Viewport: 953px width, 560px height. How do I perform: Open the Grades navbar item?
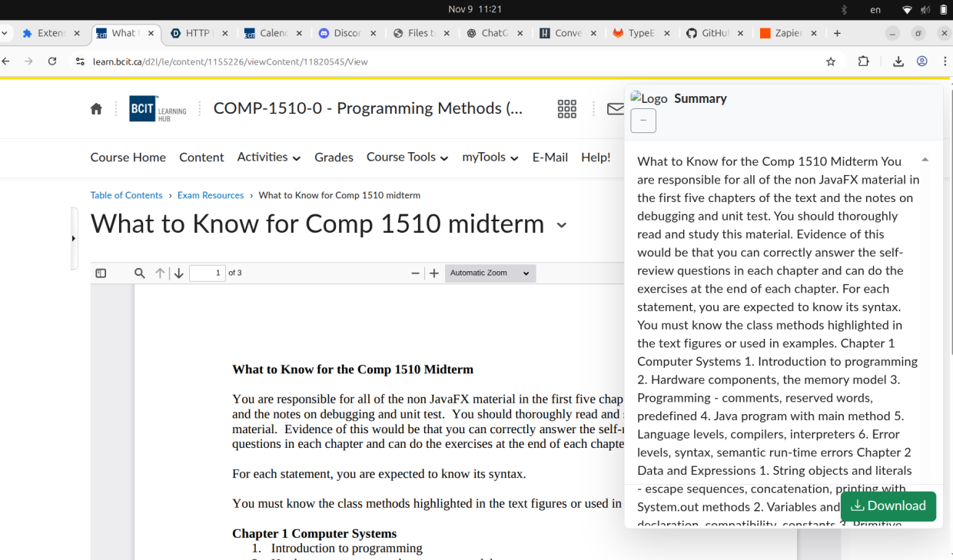click(334, 157)
